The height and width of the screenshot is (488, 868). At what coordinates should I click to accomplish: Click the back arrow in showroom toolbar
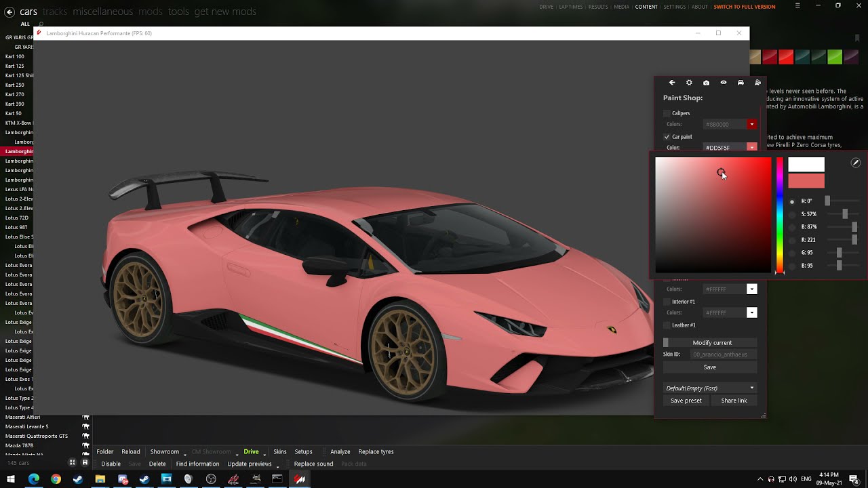(x=672, y=83)
